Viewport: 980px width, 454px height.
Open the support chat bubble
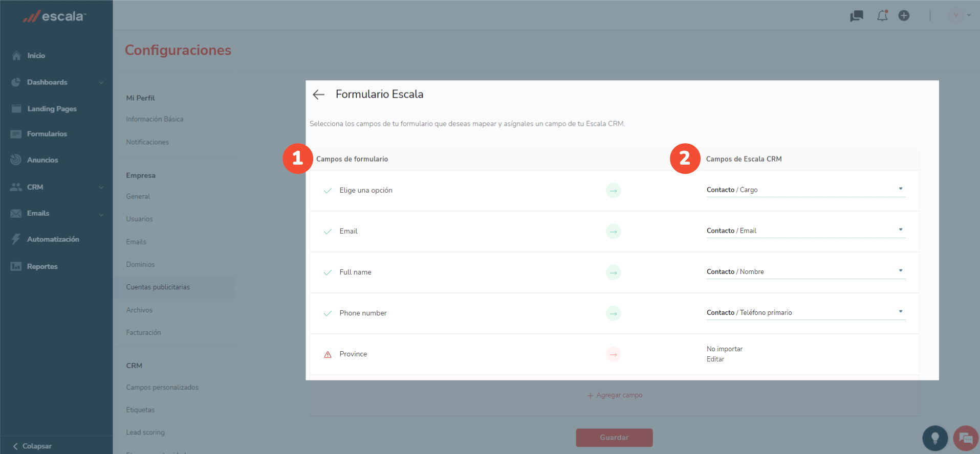pyautogui.click(x=966, y=438)
